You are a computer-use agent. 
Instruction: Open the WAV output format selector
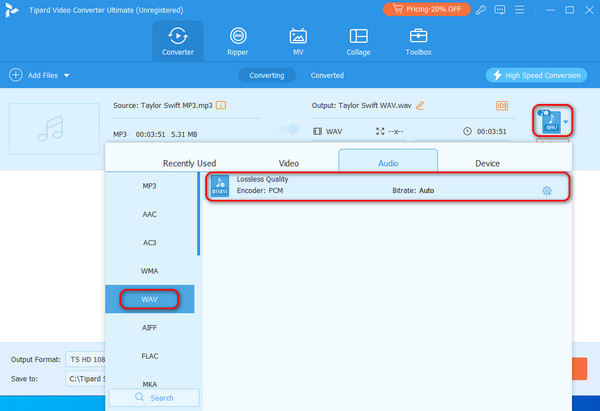click(553, 121)
